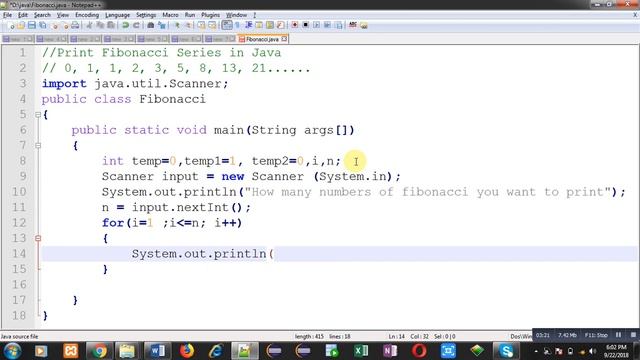640x360 pixels.
Task: Open Find using the binoculars icon
Action: pyautogui.click(x=151, y=25)
